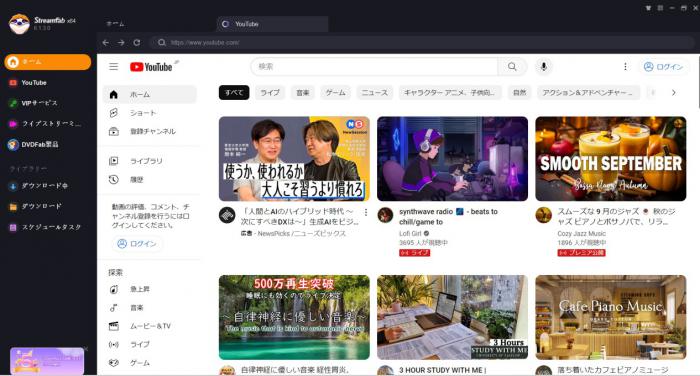Reload the page with the refresh icon
700x376 pixels.
coord(137,42)
